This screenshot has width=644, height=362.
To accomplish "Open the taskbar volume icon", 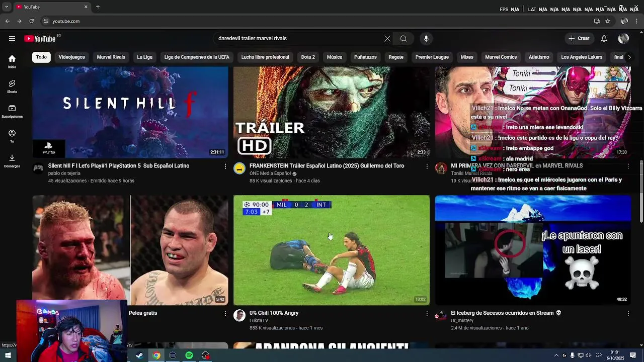I will pyautogui.click(x=588, y=355).
